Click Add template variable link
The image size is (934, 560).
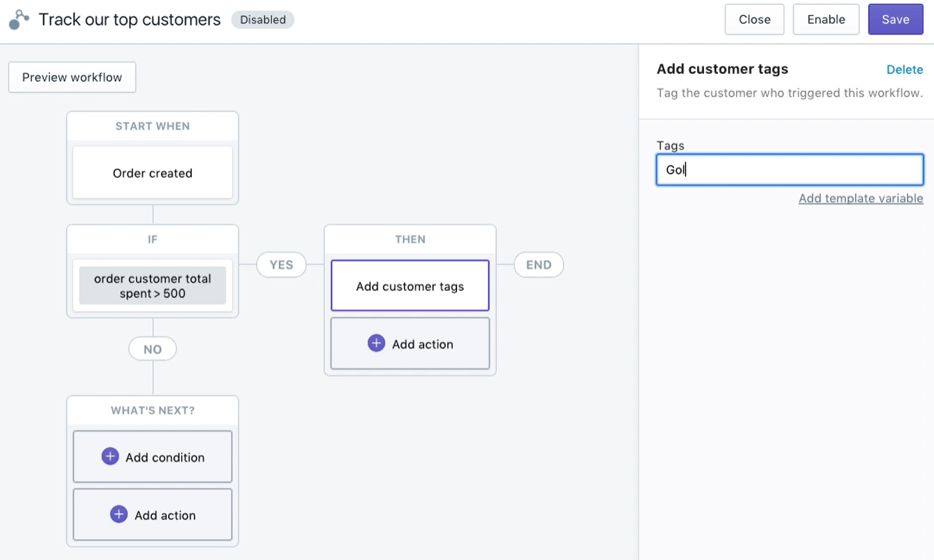tap(861, 198)
